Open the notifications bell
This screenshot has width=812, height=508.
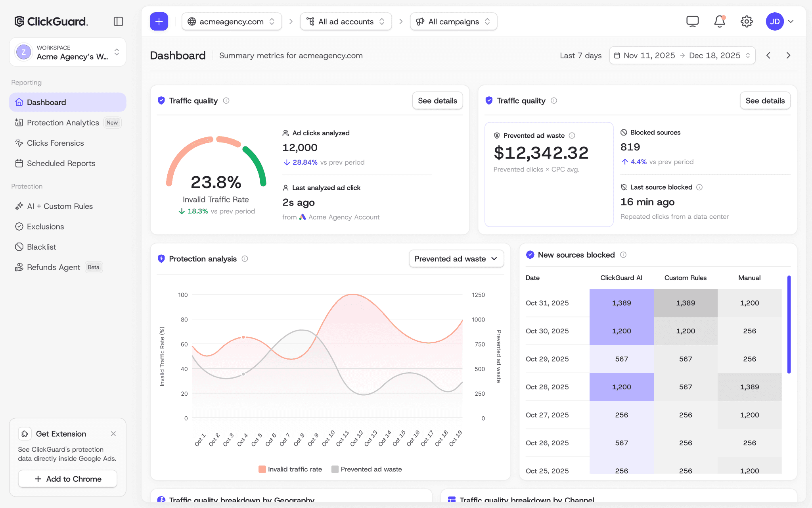click(720, 21)
